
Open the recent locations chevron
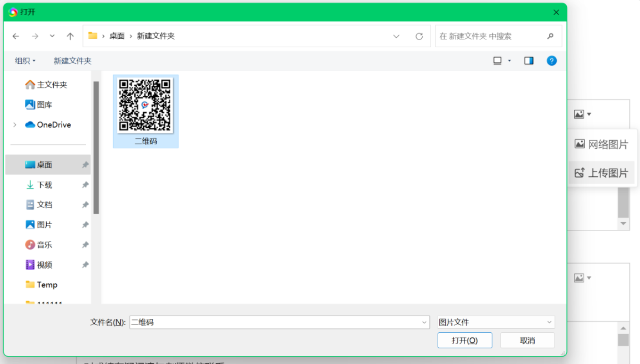pyautogui.click(x=52, y=36)
